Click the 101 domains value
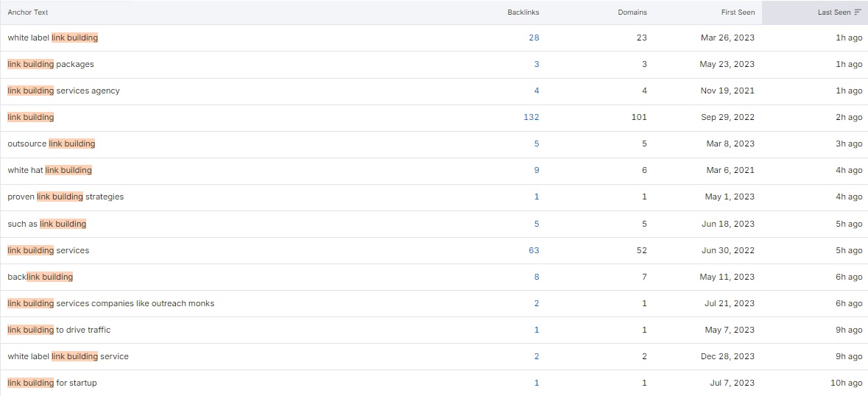 pos(639,117)
